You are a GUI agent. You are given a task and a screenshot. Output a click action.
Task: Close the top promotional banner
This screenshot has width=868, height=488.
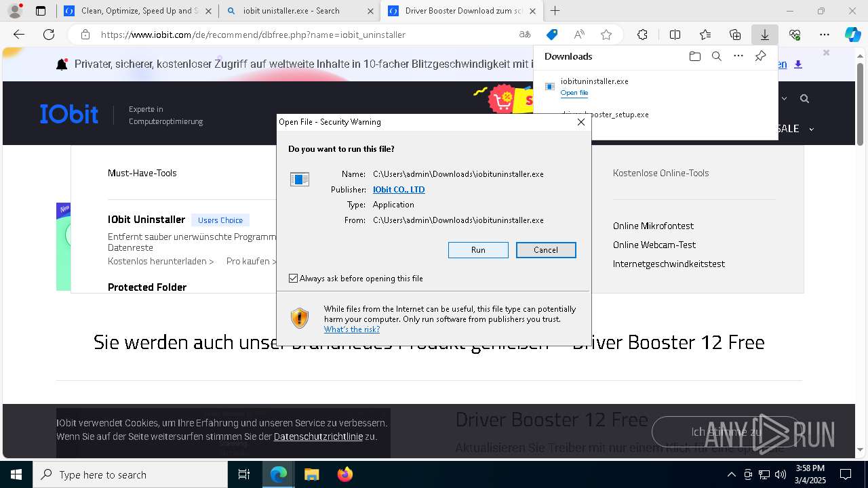coord(826,53)
